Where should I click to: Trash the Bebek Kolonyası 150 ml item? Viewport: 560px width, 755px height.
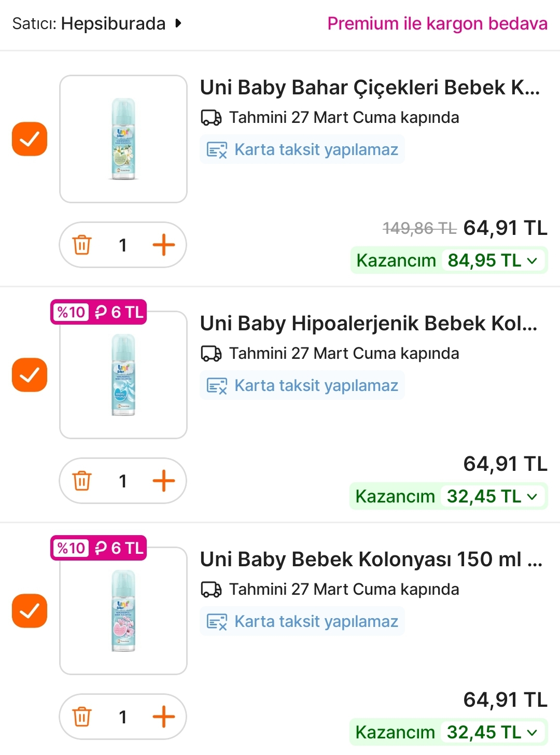tap(82, 717)
